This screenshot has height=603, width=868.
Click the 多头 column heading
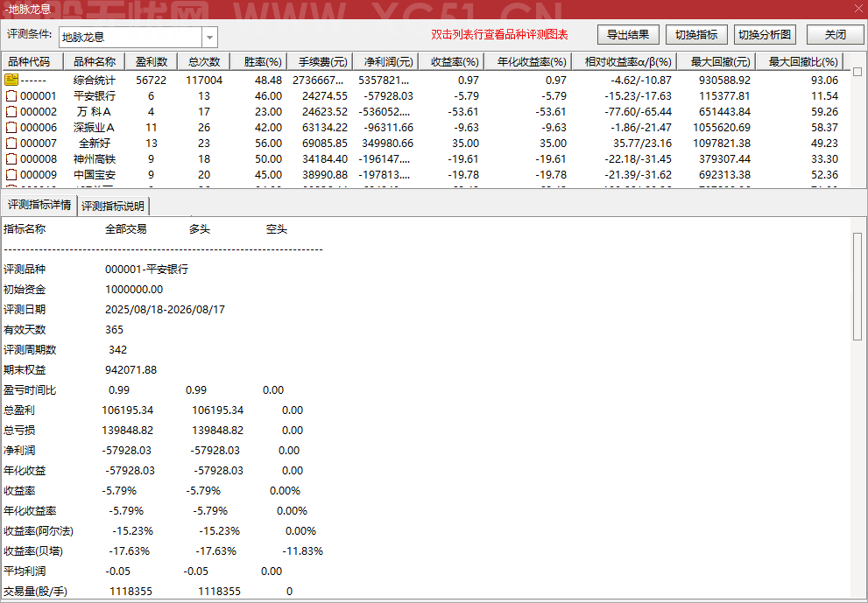(200, 229)
